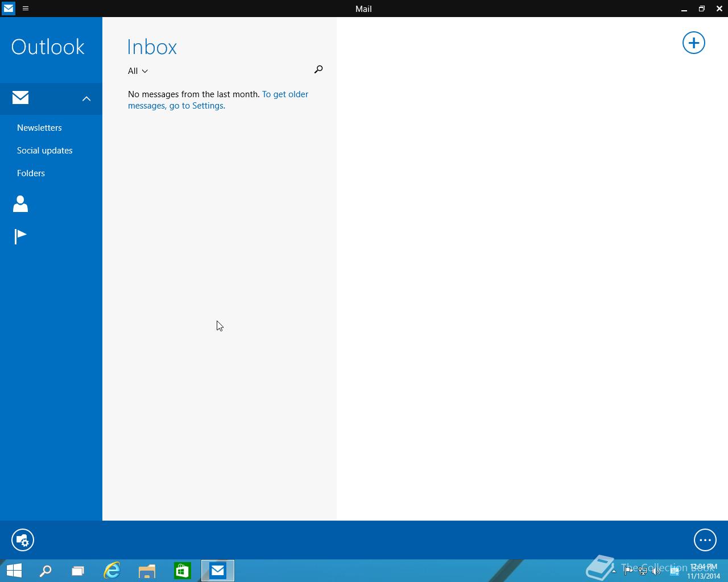This screenshot has width=728, height=582.
Task: Open the volume tray icon
Action: [x=656, y=571]
